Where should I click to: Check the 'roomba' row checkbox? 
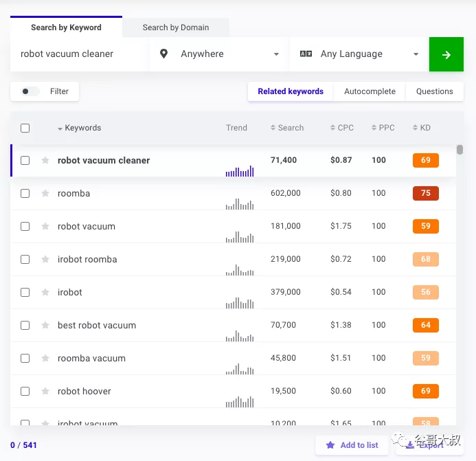[25, 194]
